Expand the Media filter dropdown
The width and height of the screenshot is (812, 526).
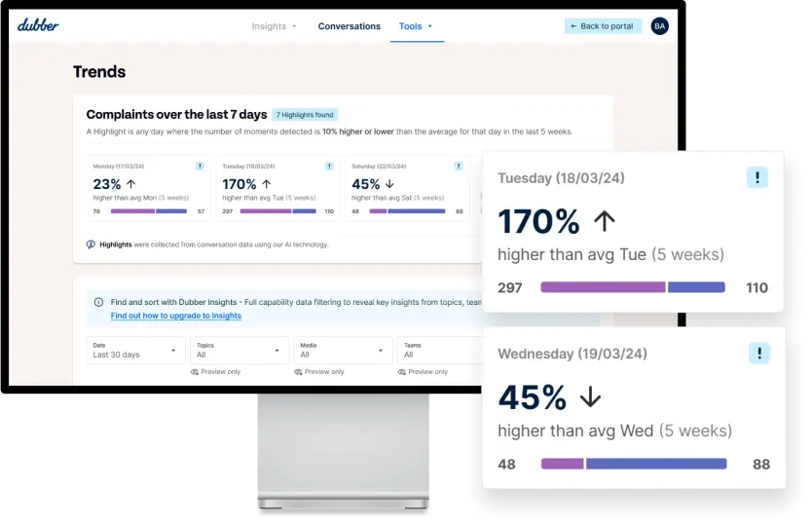[344, 350]
